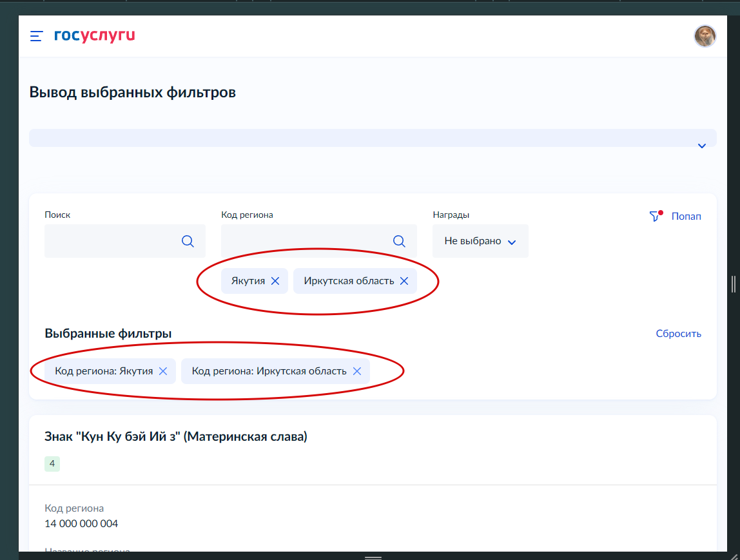Screen dimensions: 740x560
Task: Remove the 'Код региона: Якутия' selected filter
Action: click(163, 371)
